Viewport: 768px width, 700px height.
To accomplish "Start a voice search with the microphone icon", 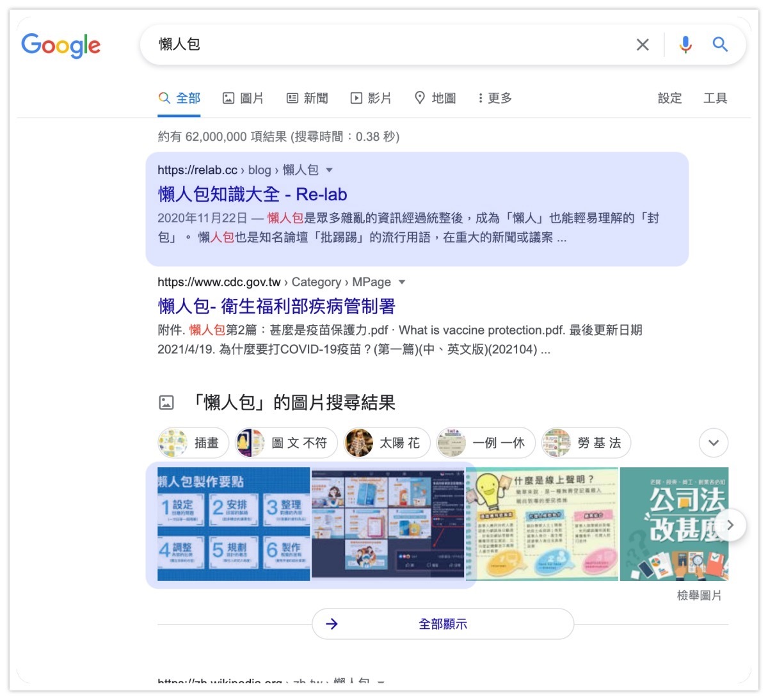I will coord(684,45).
